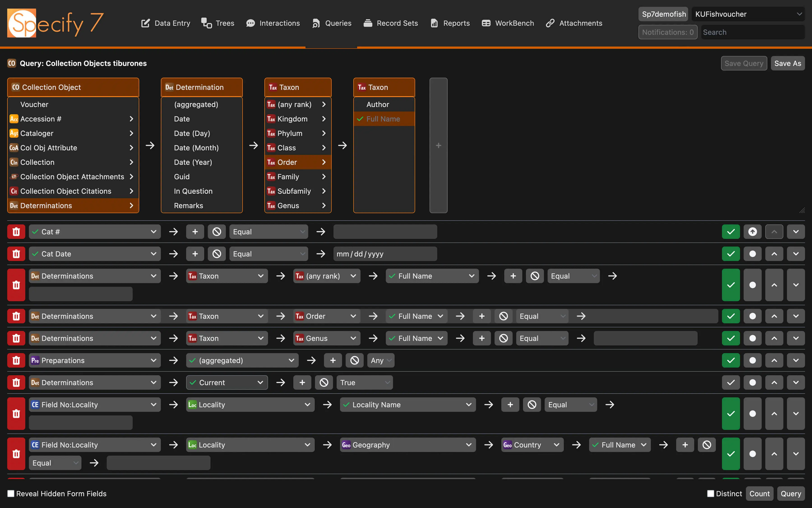This screenshot has width=812, height=508.
Task: Click the Save As button
Action: click(787, 63)
